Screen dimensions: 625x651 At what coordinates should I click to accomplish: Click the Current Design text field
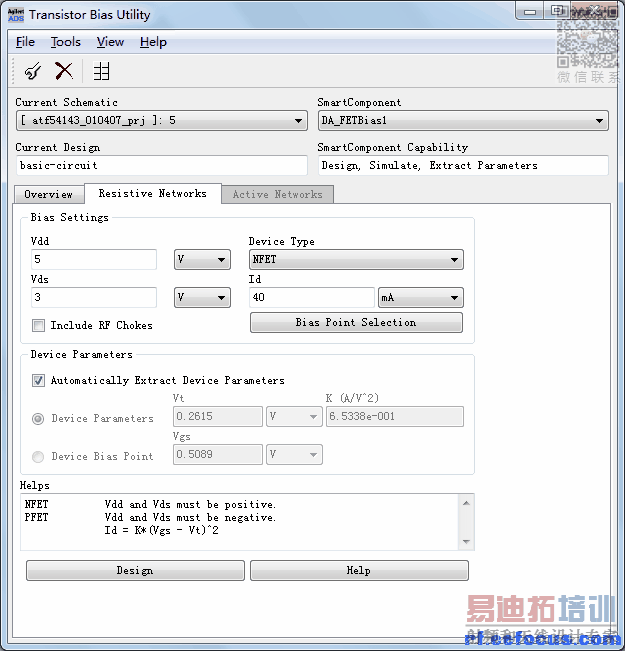162,165
